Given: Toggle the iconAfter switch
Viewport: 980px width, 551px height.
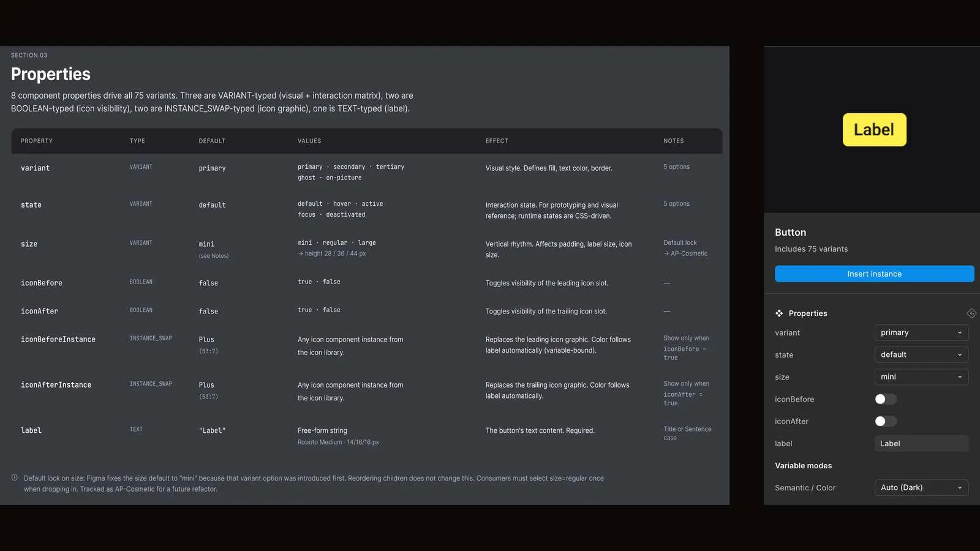Looking at the screenshot, I should coord(885,421).
